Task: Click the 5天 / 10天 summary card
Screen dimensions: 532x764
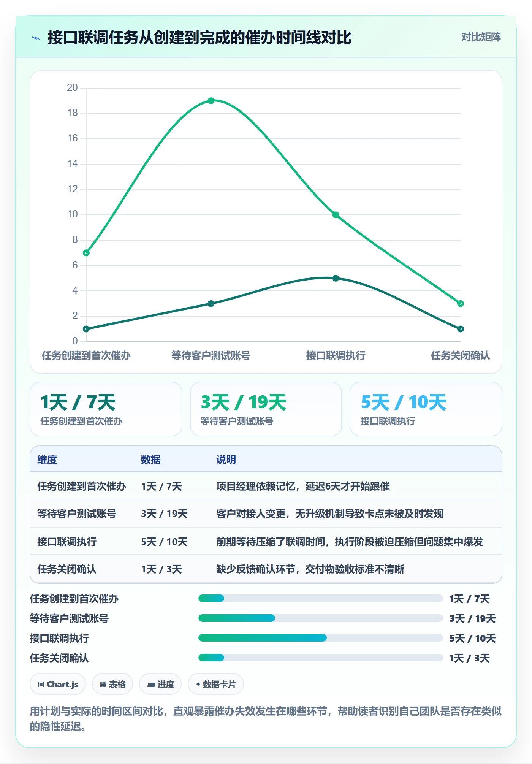Action: pyautogui.click(x=426, y=409)
